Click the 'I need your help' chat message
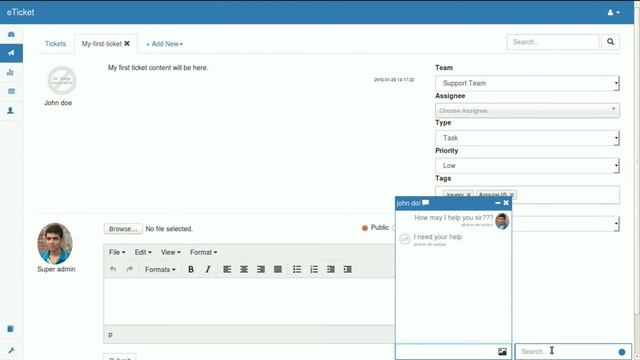Viewport: 640px width, 360px height. coord(438,237)
